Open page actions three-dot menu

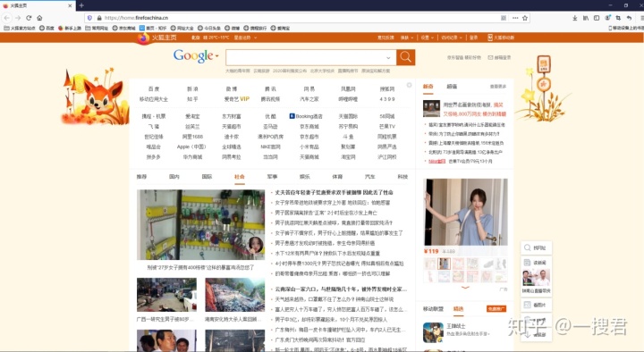(x=515, y=18)
